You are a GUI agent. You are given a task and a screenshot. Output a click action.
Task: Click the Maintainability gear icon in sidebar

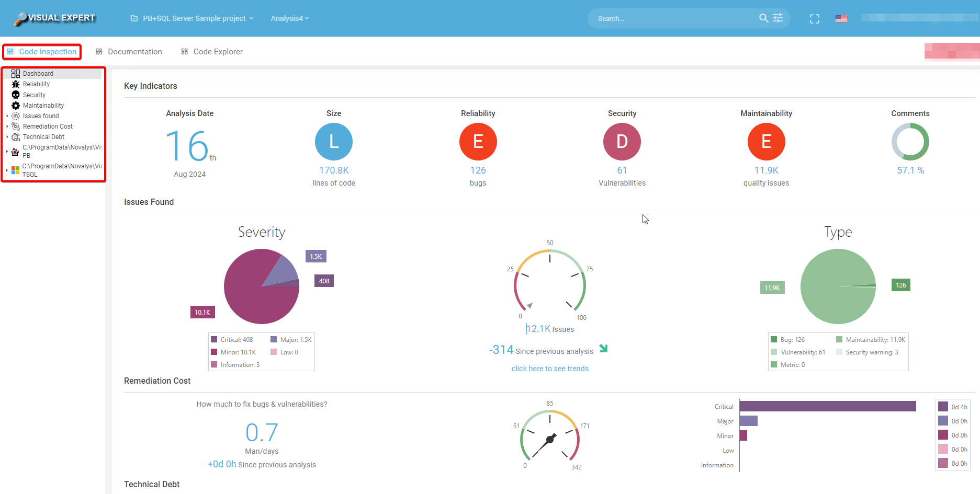[16, 106]
